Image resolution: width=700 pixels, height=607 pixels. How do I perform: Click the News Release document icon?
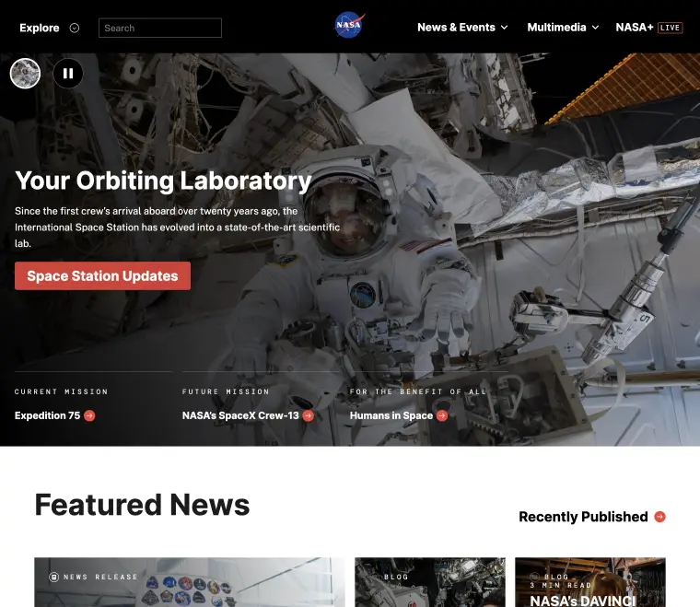[x=54, y=578]
